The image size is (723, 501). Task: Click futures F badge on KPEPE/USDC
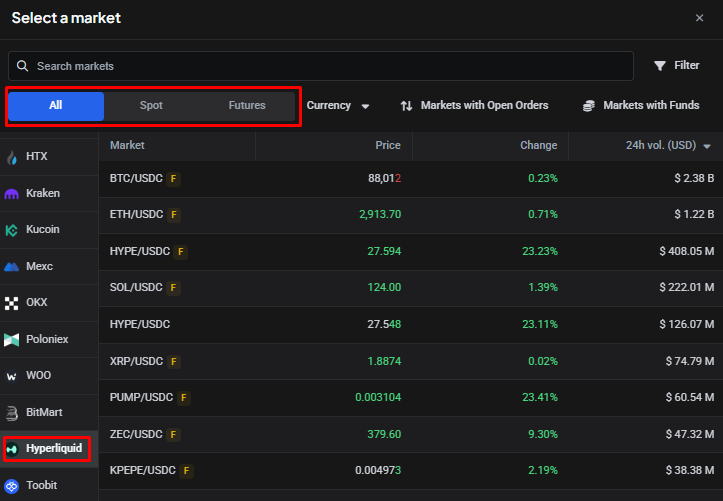[187, 471]
